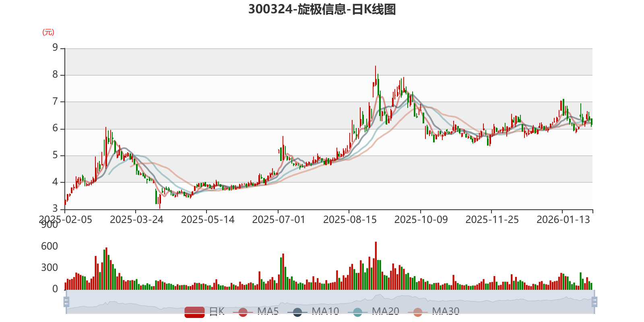Click the 2026-01-13 date label

[563, 220]
